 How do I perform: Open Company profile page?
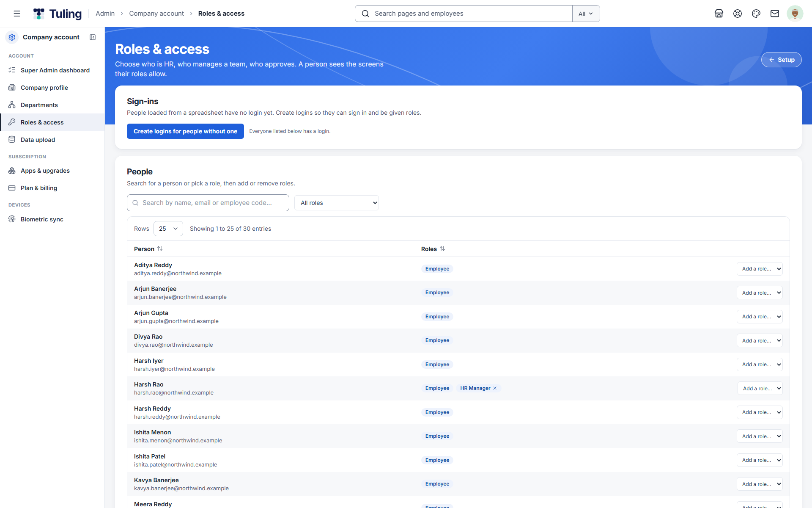(52, 88)
